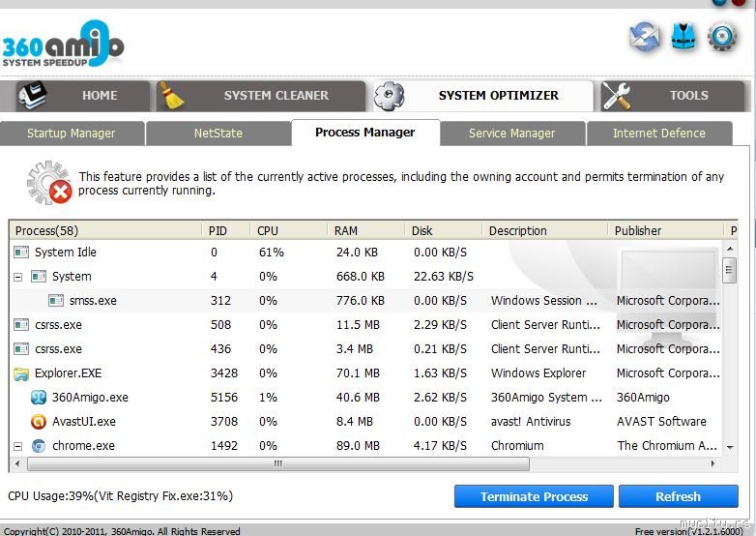Click the vertical scrollbar down arrow
The width and height of the screenshot is (756, 536).
[730, 447]
